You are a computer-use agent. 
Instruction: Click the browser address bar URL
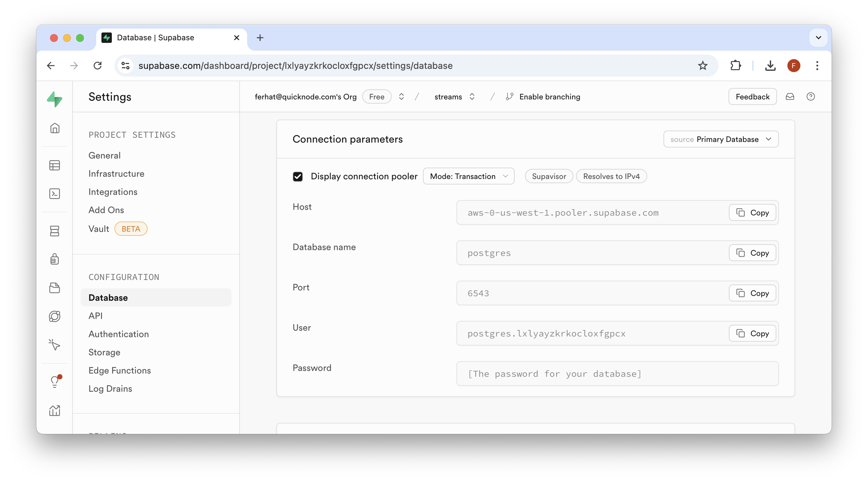click(x=295, y=66)
